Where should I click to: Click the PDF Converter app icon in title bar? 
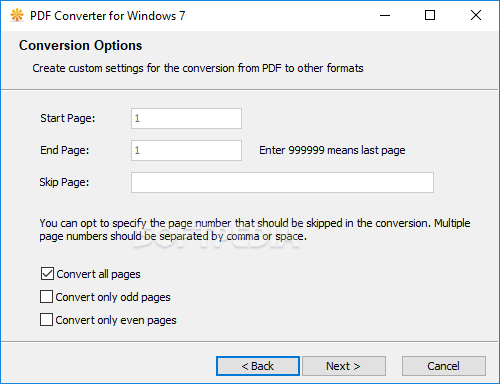[17, 15]
